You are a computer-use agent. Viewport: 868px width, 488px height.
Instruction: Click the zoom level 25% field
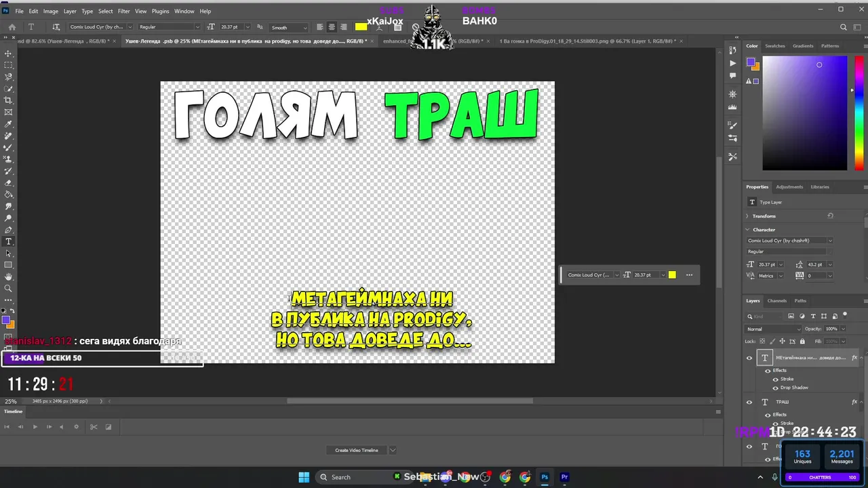point(11,401)
